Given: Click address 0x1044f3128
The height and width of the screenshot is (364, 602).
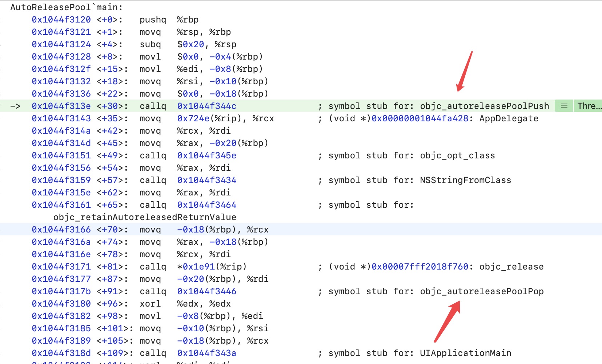Looking at the screenshot, I should pos(61,57).
